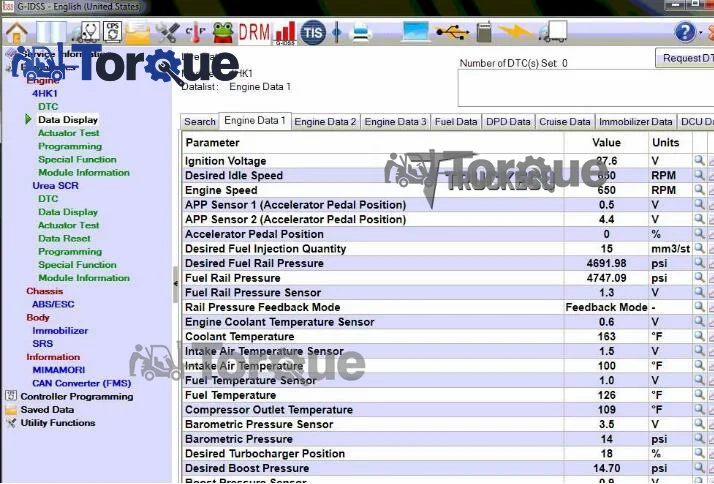Open Actuator Test under 4HK1
This screenshot has height=484, width=714.
[69, 133]
